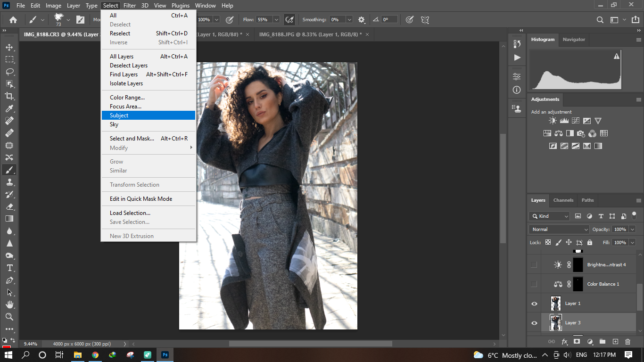The image size is (644, 362).
Task: Select the Horizontal Type tool
Action: click(x=9, y=268)
